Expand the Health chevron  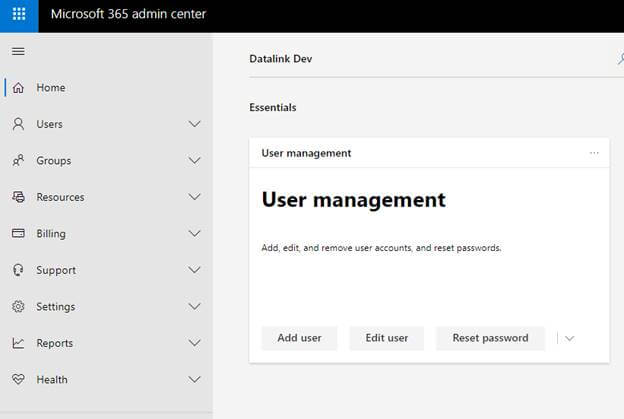click(x=194, y=380)
